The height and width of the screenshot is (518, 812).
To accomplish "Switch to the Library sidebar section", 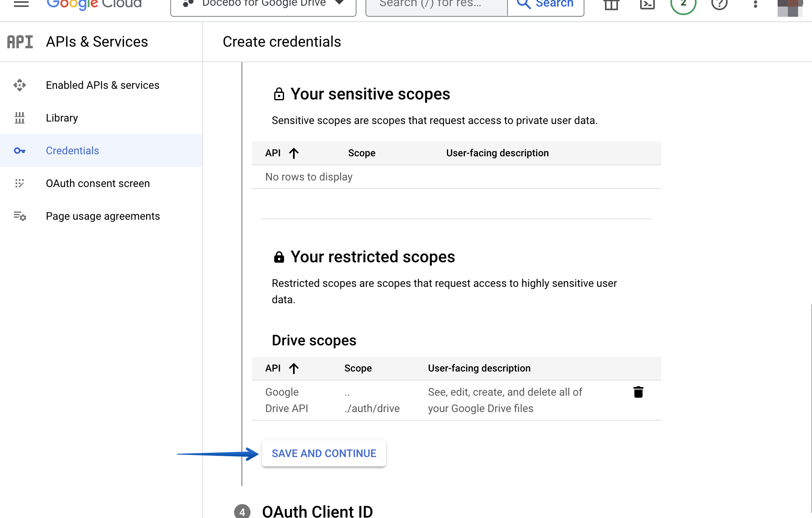I will pyautogui.click(x=62, y=118).
